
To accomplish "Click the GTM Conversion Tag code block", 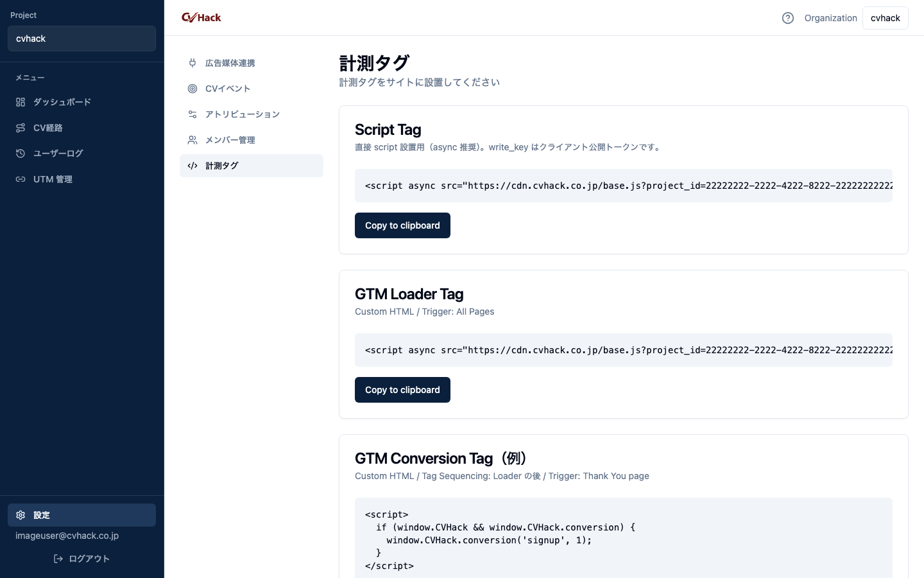I will 624,539.
